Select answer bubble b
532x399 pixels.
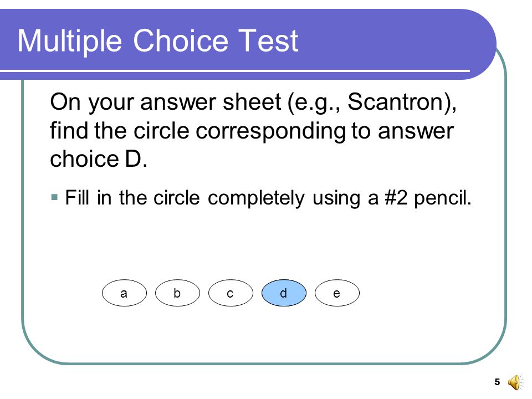(x=177, y=293)
